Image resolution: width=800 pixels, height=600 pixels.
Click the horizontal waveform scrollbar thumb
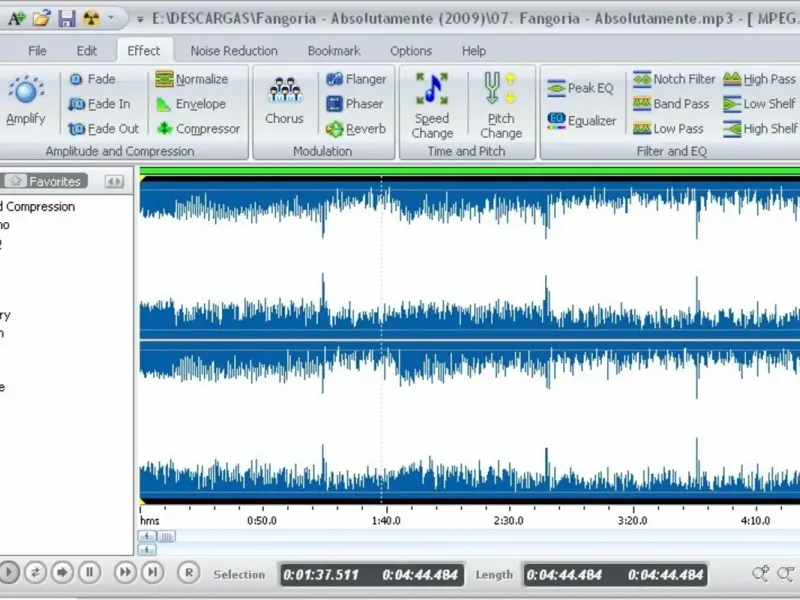167,537
